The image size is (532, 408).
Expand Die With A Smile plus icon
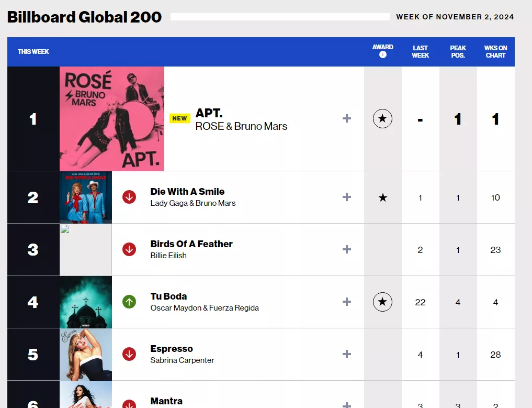(347, 197)
